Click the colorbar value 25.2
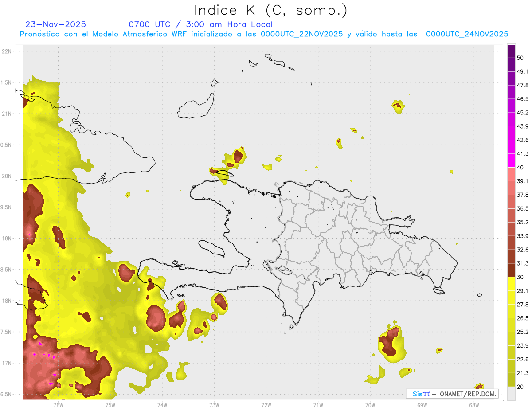532x411 pixels. pos(523,332)
